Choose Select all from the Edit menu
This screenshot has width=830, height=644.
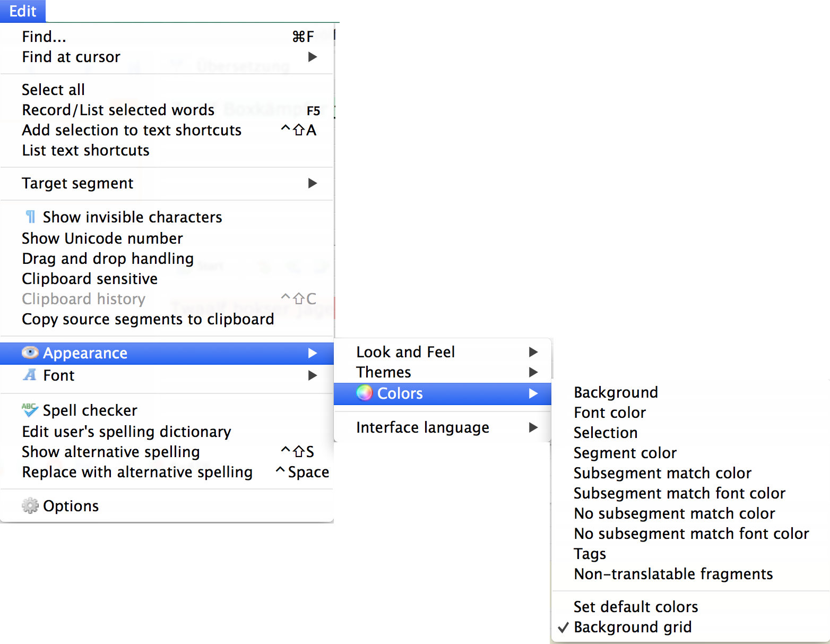(x=54, y=90)
